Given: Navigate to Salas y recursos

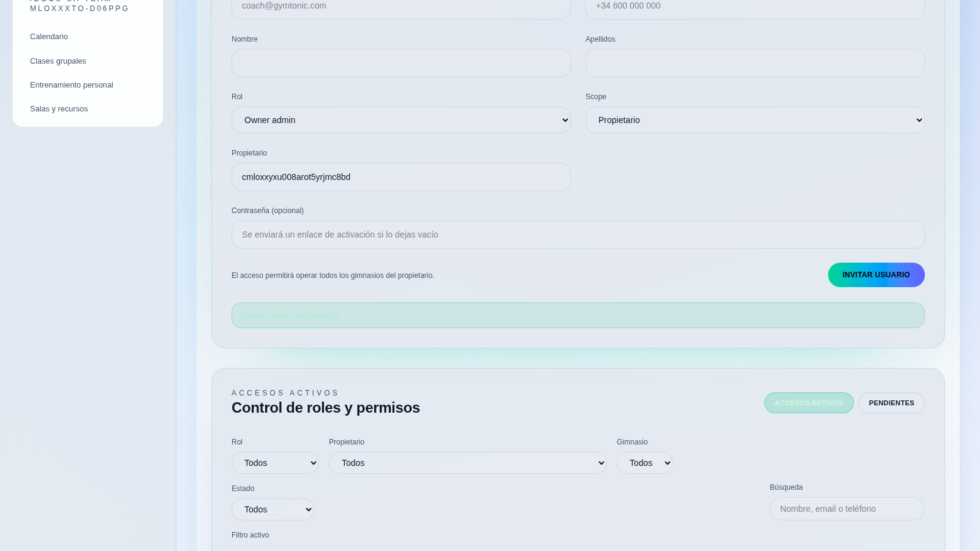Looking at the screenshot, I should click(59, 109).
